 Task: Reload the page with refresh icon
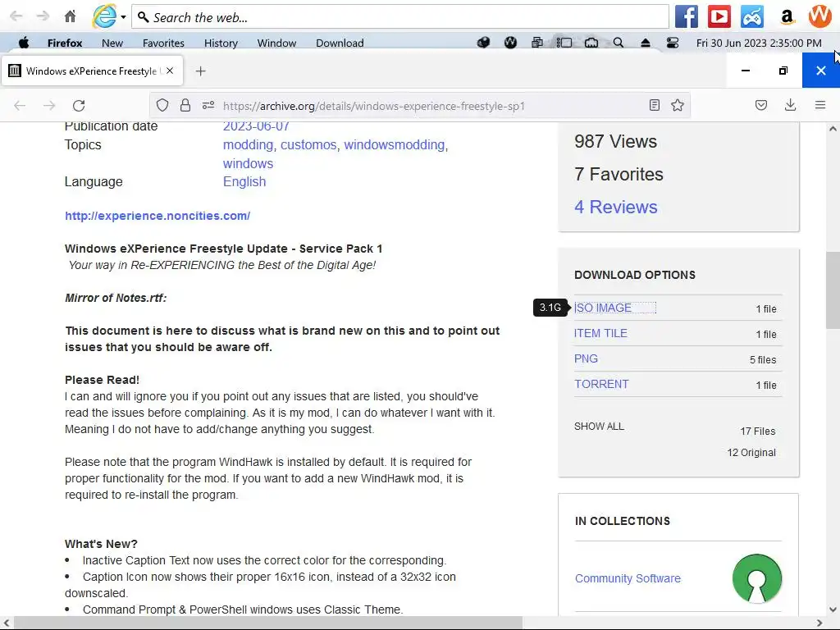[x=79, y=106]
